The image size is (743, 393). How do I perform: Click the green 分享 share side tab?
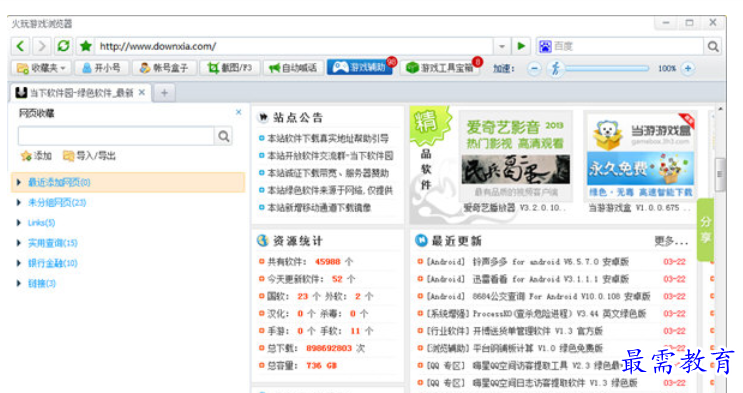(x=705, y=229)
